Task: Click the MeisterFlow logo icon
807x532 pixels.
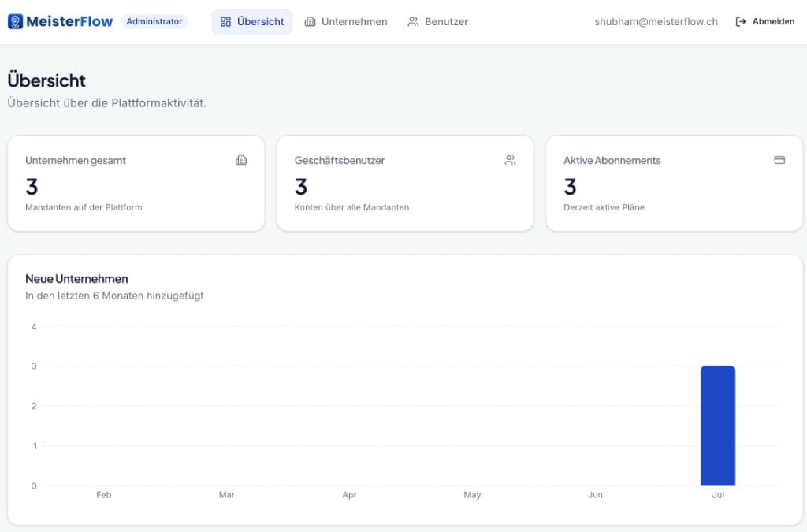Action: point(16,21)
